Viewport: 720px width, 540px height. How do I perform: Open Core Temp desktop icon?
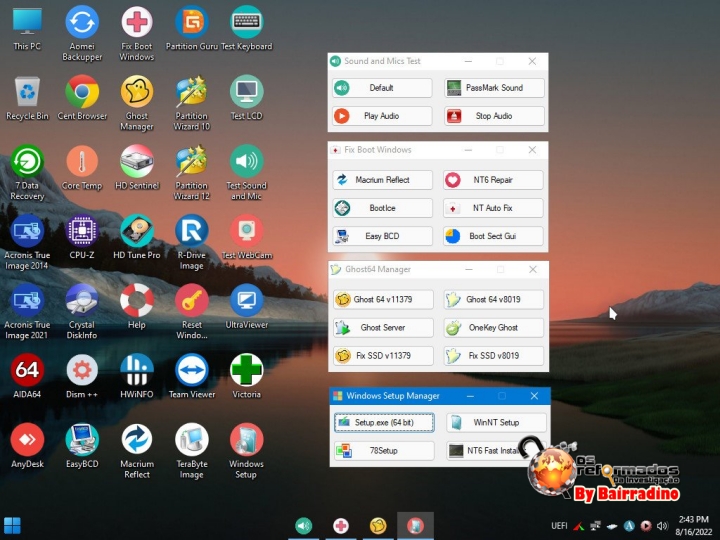pos(82,168)
